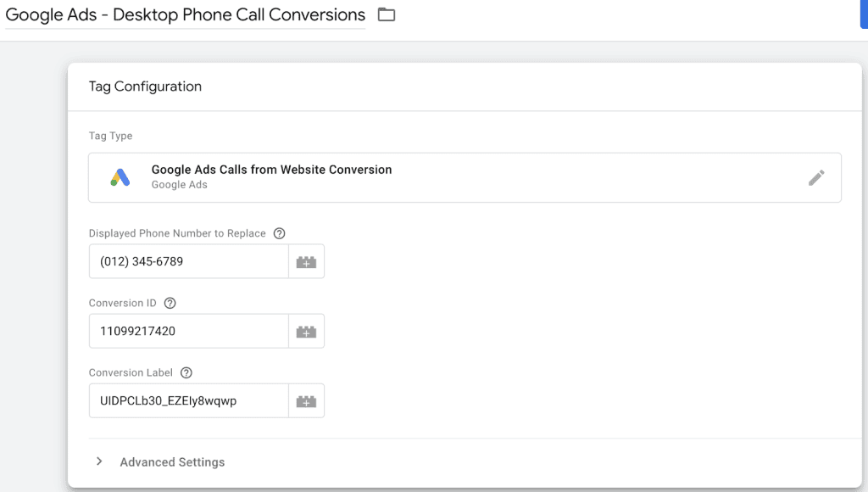Collapse or open Tag Configuration header

coord(145,86)
